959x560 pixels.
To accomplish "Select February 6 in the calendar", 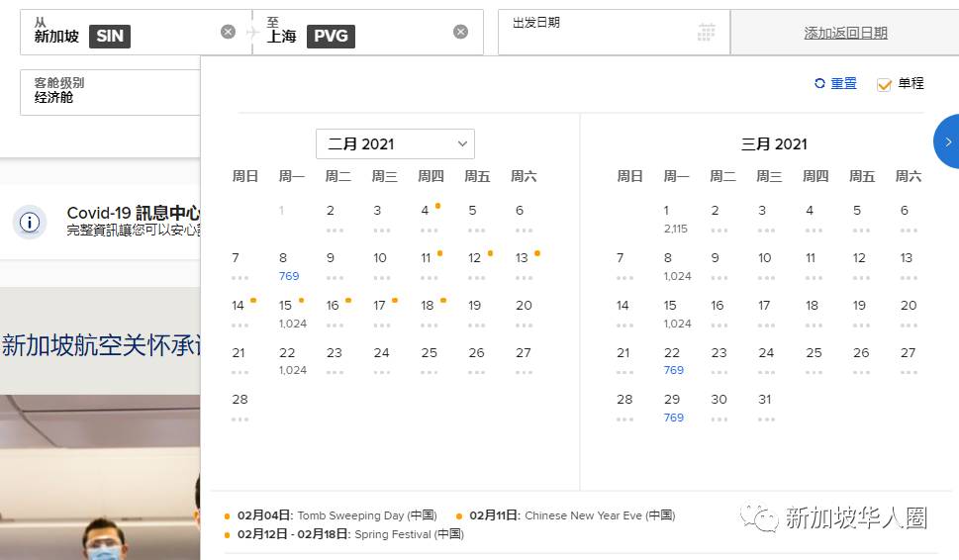I will (x=524, y=219).
